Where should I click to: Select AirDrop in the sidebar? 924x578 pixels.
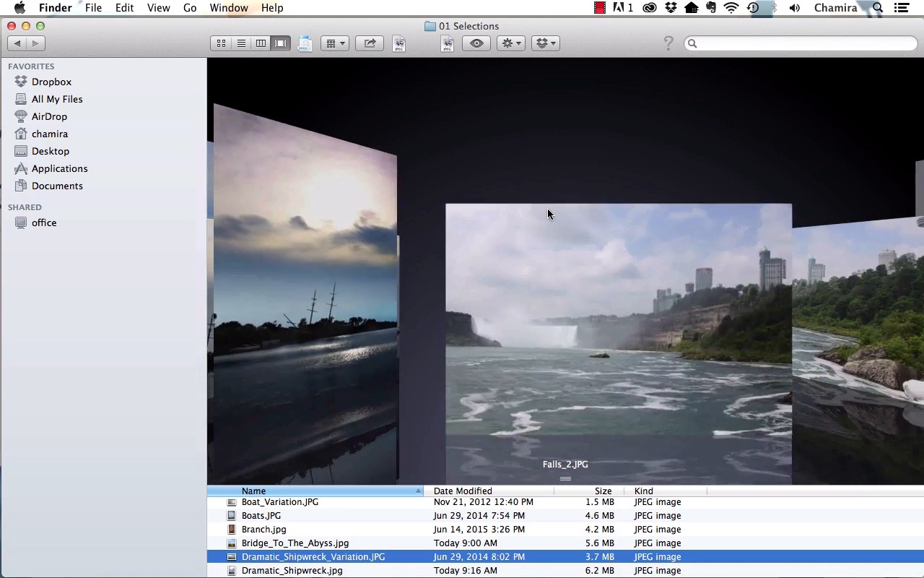(49, 116)
